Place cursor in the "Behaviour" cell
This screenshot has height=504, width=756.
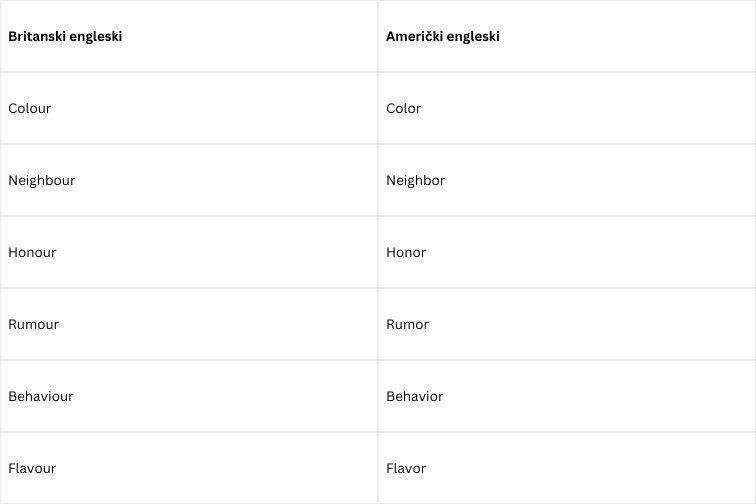(x=41, y=396)
